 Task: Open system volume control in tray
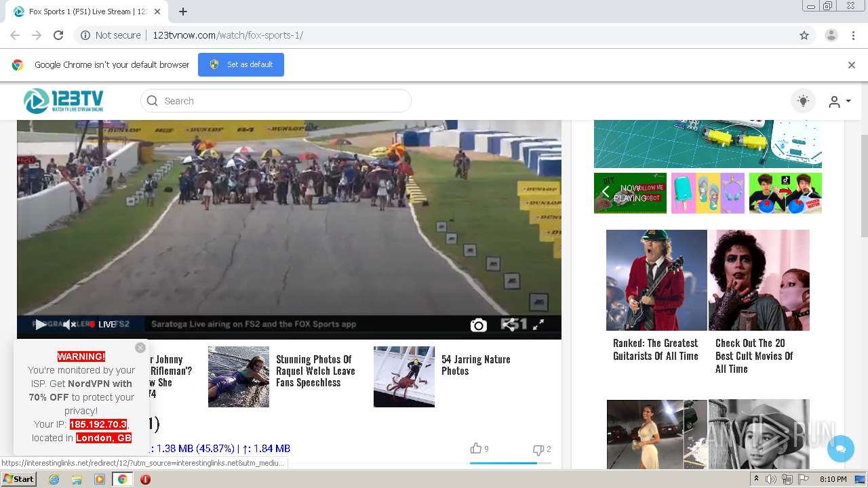coord(771,479)
